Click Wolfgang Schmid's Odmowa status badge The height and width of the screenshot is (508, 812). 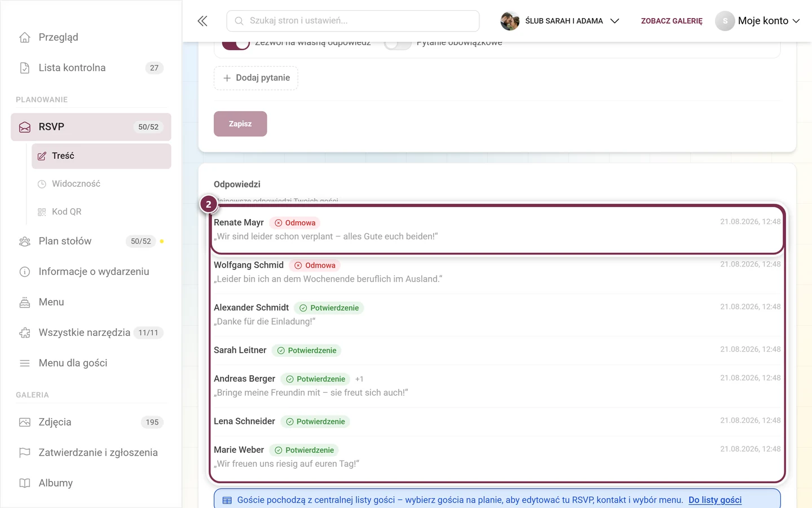coord(315,265)
